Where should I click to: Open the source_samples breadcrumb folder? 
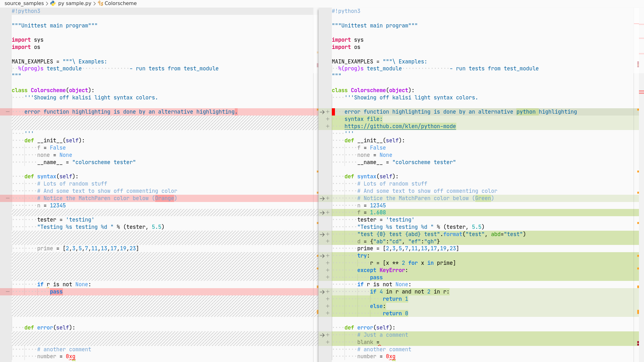pyautogui.click(x=24, y=3)
